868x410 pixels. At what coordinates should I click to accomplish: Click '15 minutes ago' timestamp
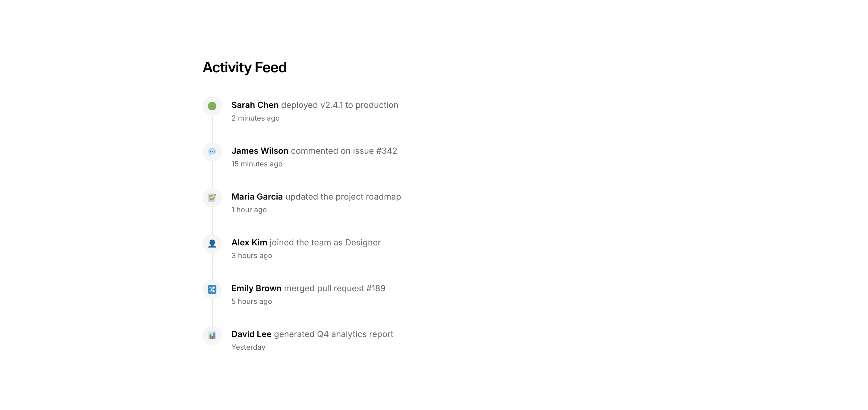[x=256, y=164]
